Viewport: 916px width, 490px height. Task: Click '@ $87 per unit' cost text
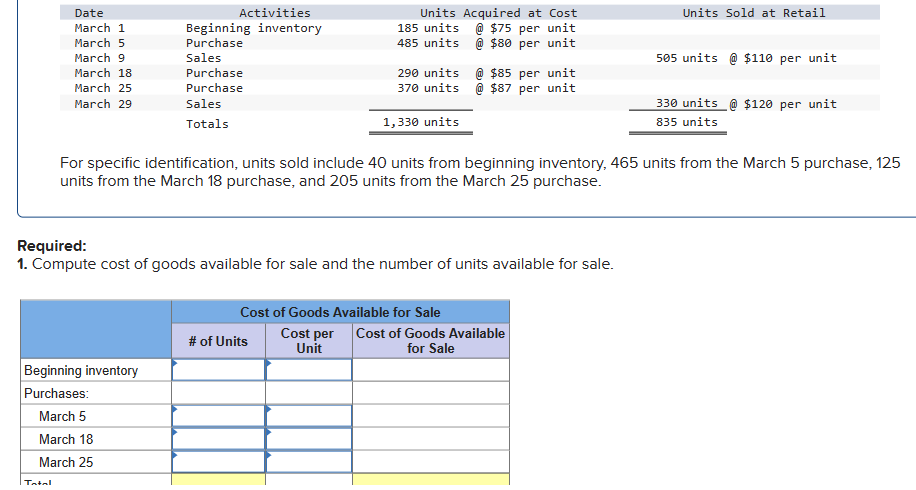coord(525,88)
